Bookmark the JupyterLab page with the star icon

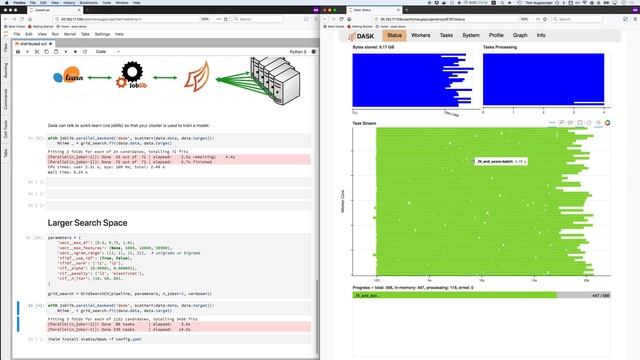click(226, 19)
